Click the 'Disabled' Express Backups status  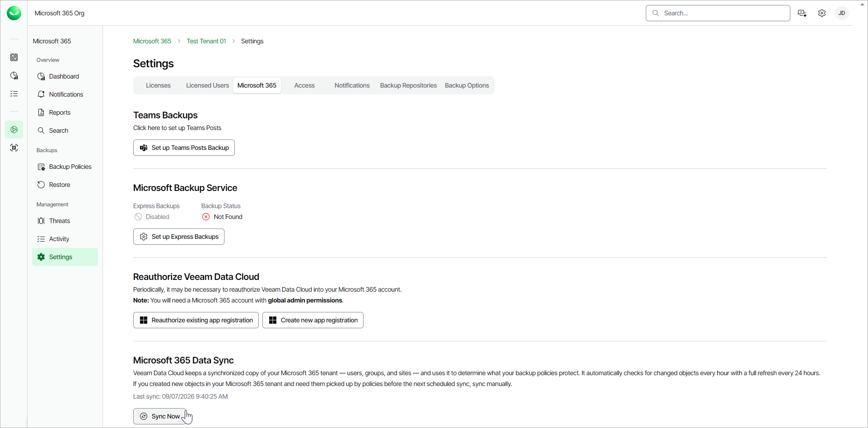coord(158,217)
